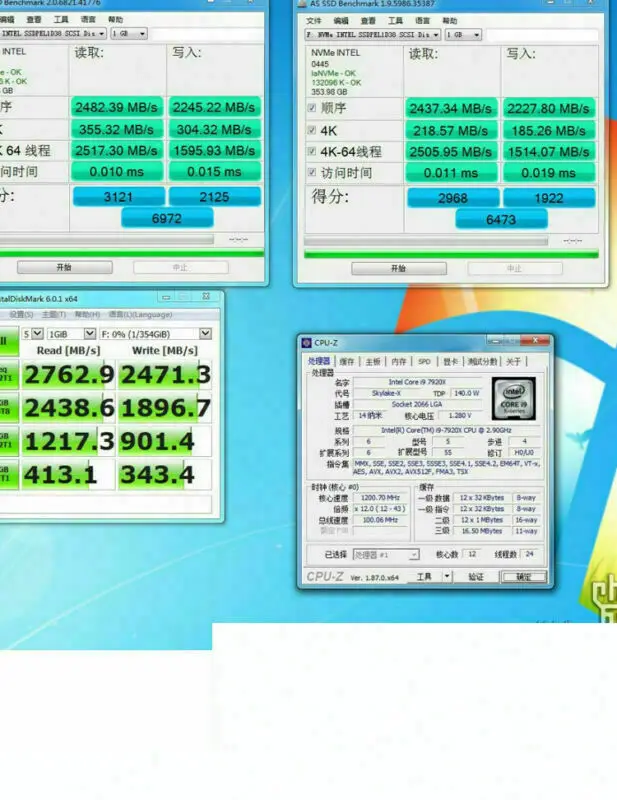Click 中止 button in AS SSD 2.0 window

click(181, 267)
